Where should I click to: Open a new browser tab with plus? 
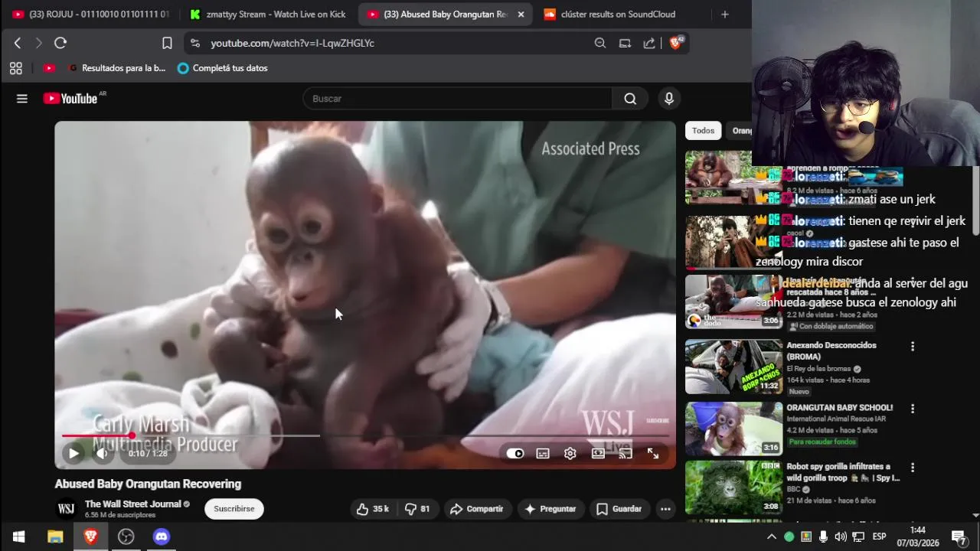[x=725, y=14]
